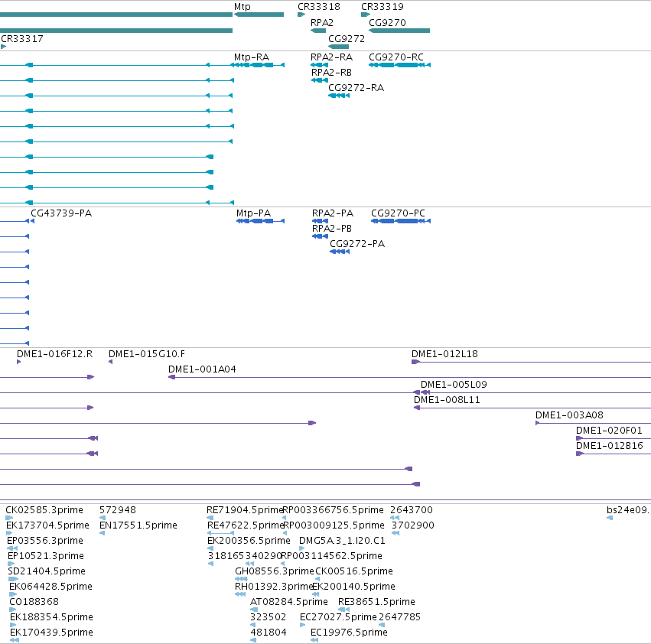Select the CG9270 gene label
The width and height of the screenshot is (651, 644).
click(387, 23)
